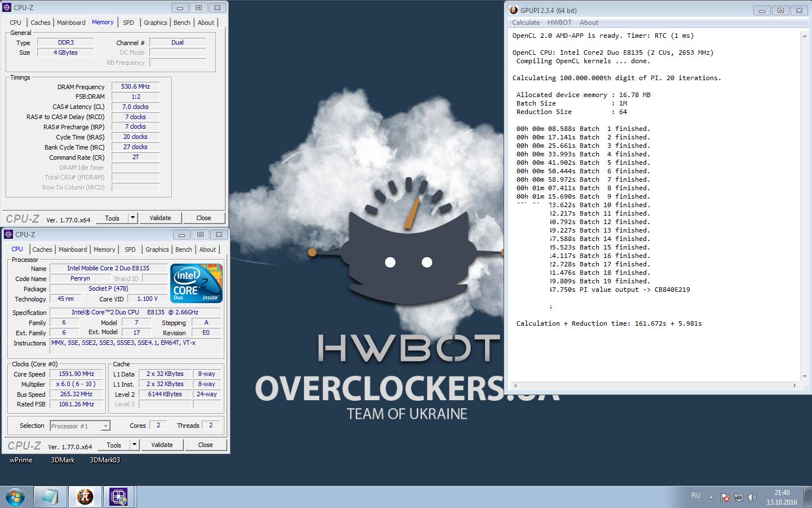Click the Channel # Dual field
Viewport: 812px width, 508px height.
coord(178,42)
